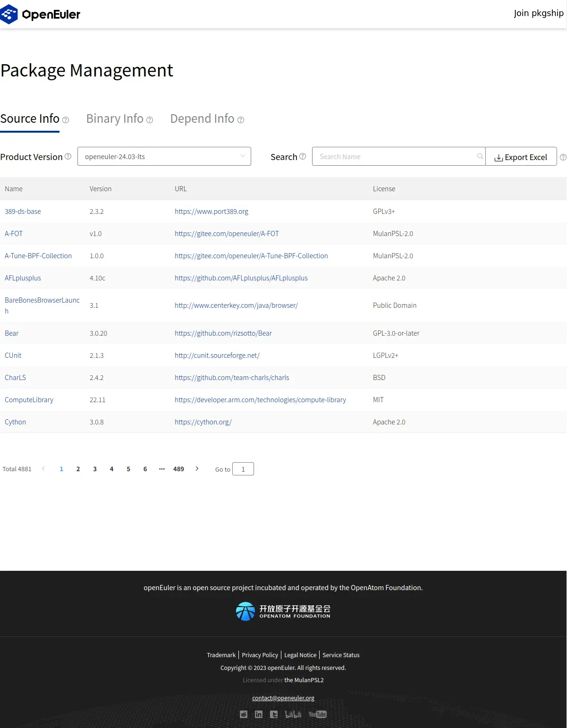Go to the next page arrow

coord(197,469)
